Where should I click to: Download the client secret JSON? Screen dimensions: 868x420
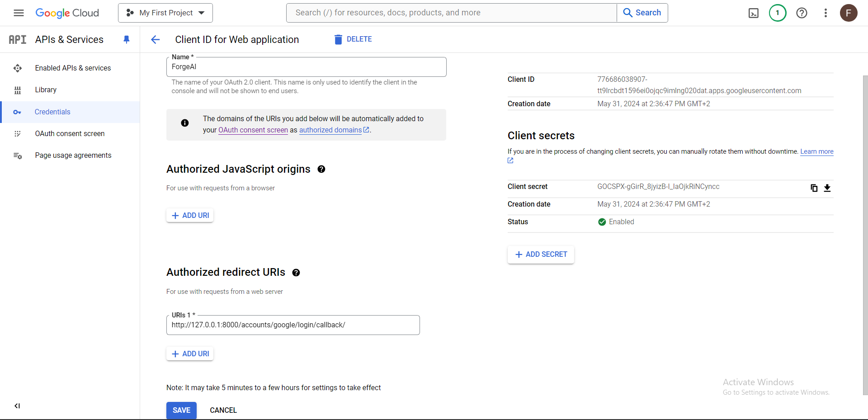click(x=827, y=188)
